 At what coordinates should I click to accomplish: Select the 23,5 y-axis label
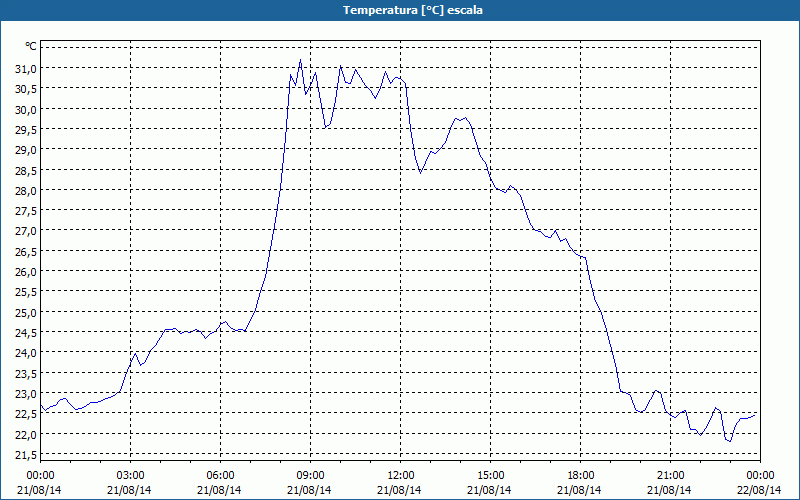click(27, 373)
